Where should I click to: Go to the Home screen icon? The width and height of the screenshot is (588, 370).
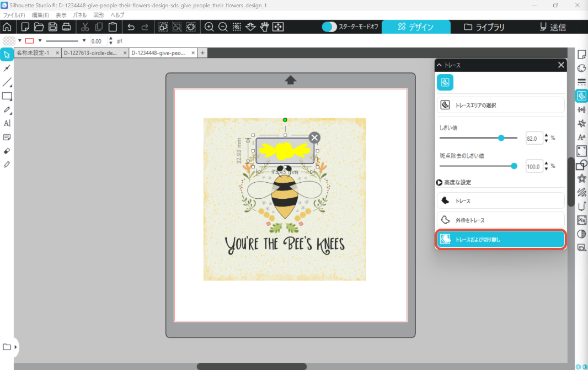click(x=7, y=27)
